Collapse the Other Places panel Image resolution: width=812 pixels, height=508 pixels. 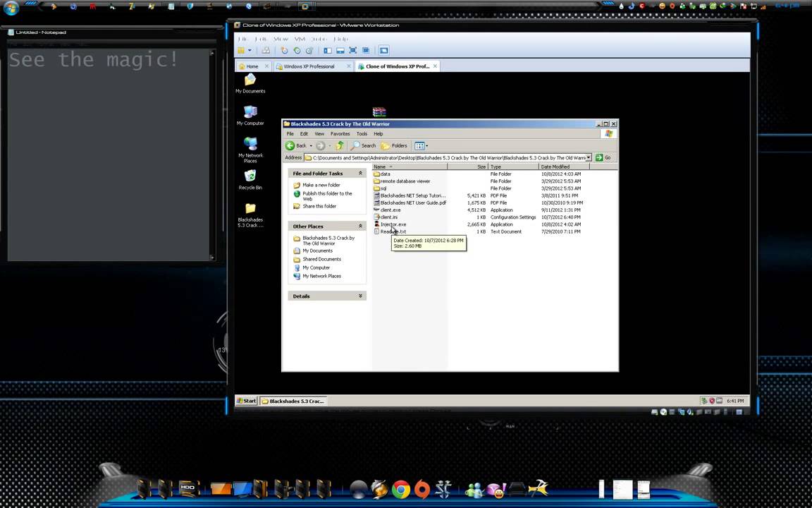point(360,226)
